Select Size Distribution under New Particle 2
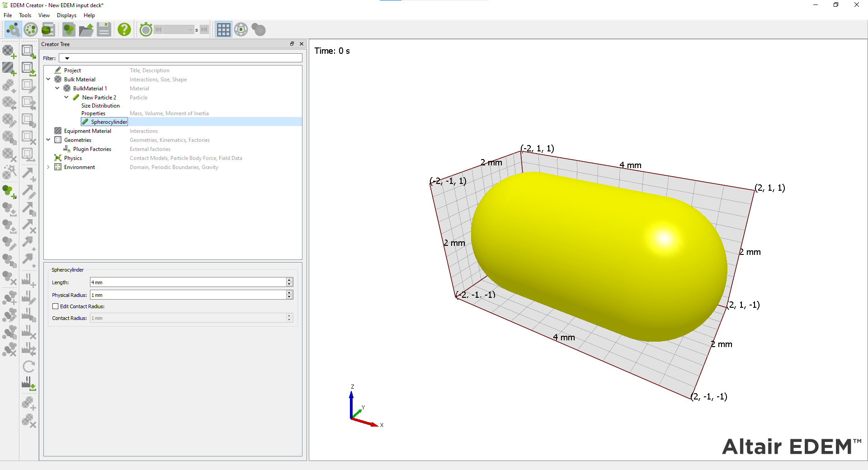Image resolution: width=868 pixels, height=470 pixels. click(x=100, y=105)
